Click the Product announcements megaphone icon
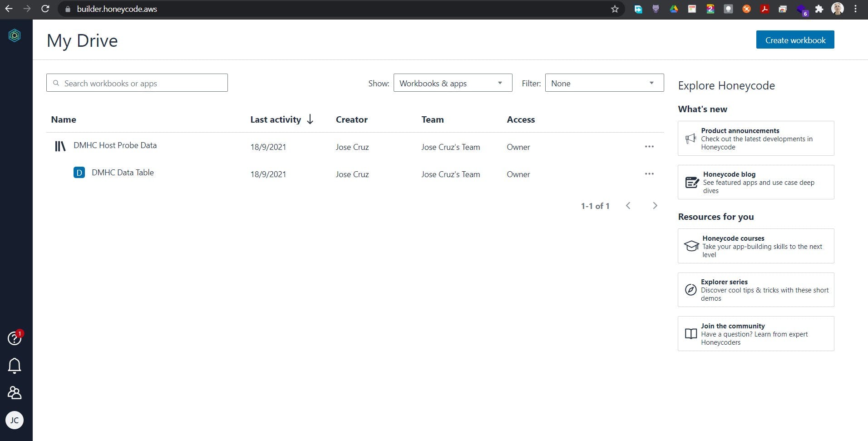Screen dimensions: 868x441 pyautogui.click(x=690, y=139)
